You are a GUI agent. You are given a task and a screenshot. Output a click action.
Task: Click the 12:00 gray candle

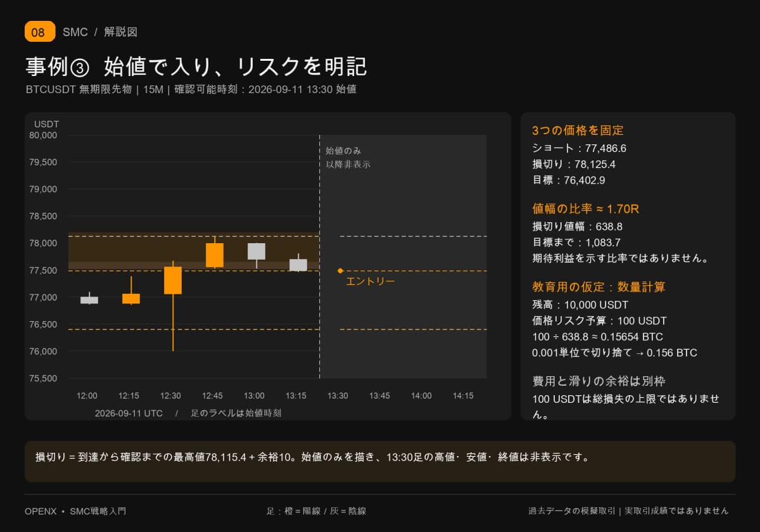pyautogui.click(x=89, y=300)
